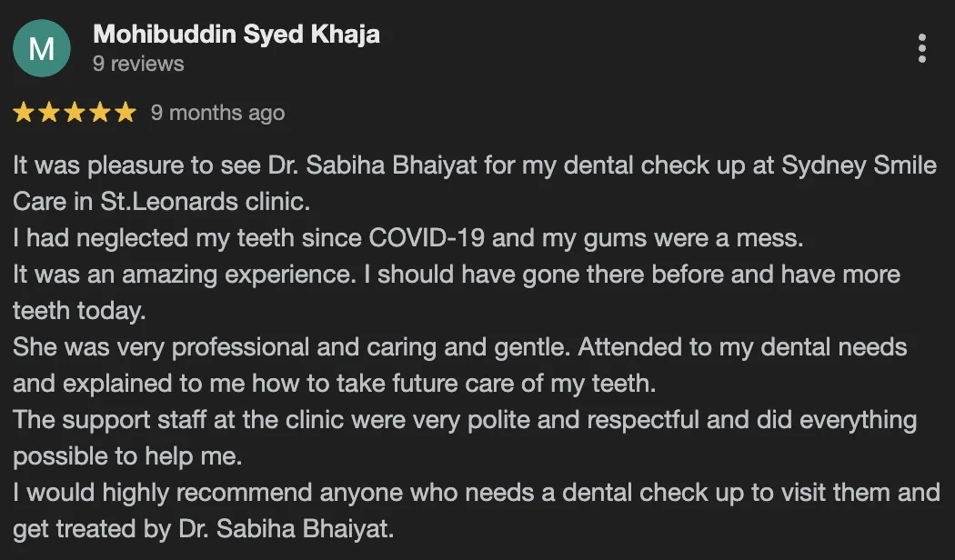The width and height of the screenshot is (955, 560).
Task: Open the three-dot review options menu
Action: pos(922,48)
